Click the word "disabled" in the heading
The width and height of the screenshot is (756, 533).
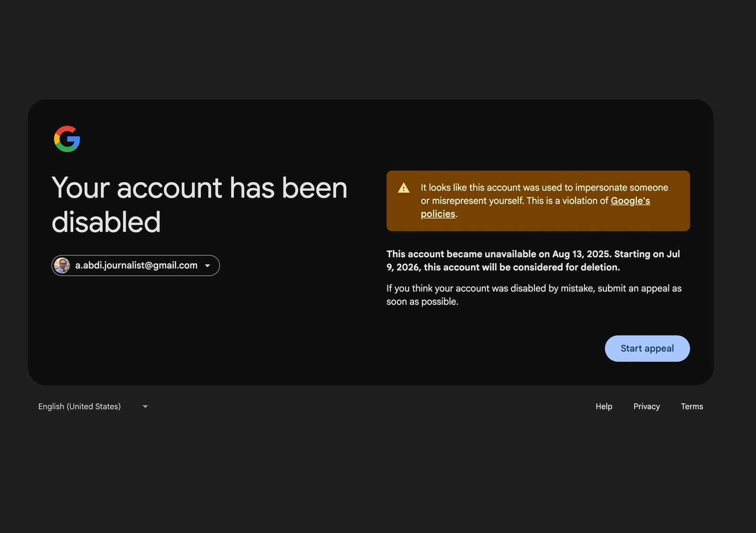coord(106,222)
